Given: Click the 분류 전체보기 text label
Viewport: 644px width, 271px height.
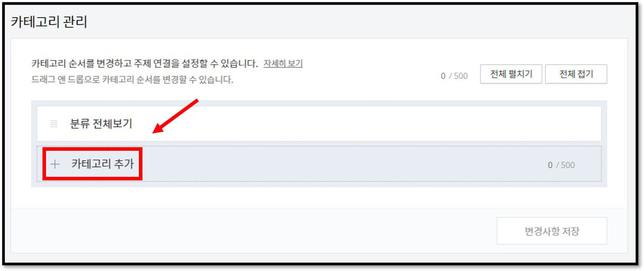Looking at the screenshot, I should tap(101, 124).
